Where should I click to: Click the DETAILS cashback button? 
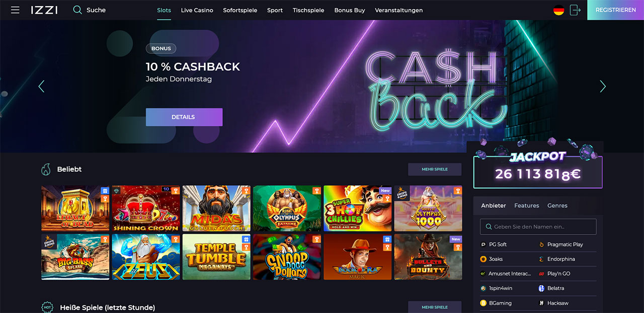point(184,117)
